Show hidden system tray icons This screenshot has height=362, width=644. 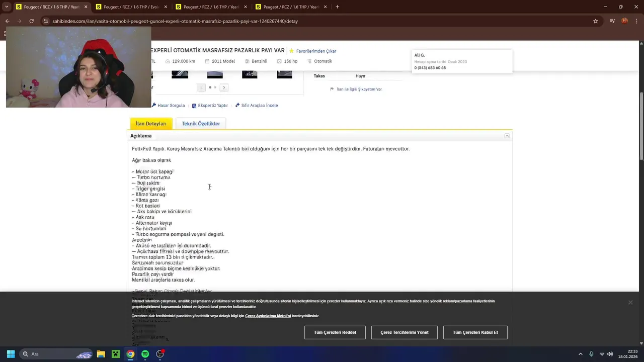(x=580, y=354)
